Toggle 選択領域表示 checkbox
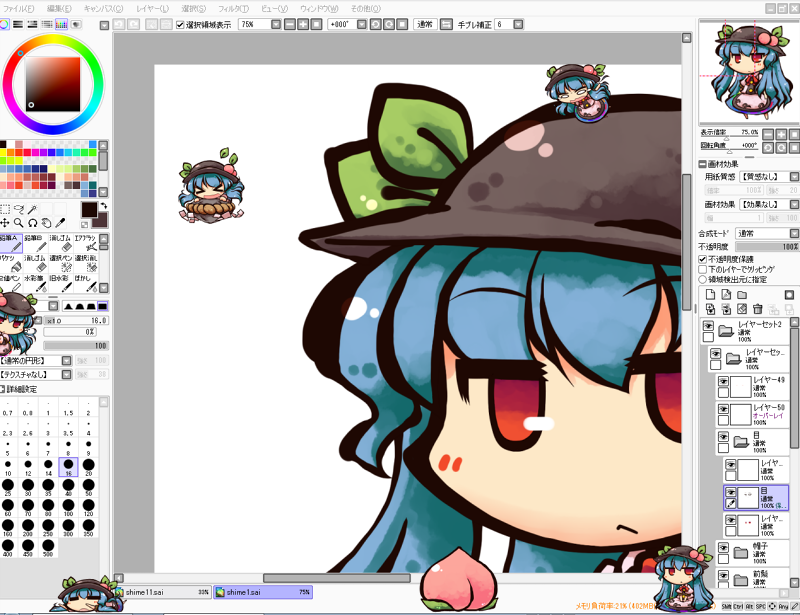 pyautogui.click(x=180, y=24)
